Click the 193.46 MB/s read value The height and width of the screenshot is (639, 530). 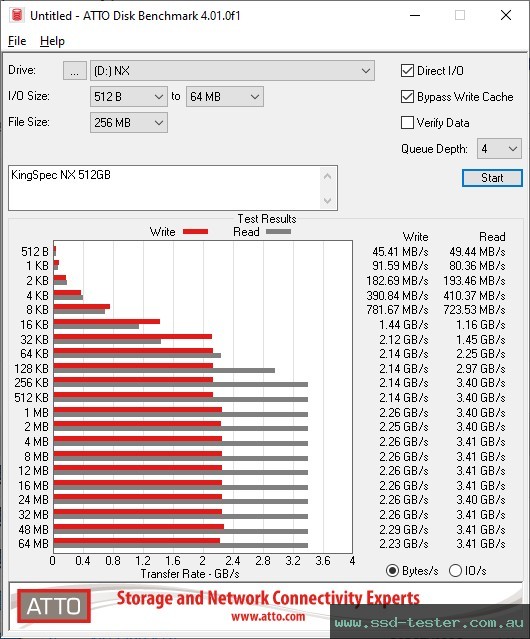(x=474, y=281)
